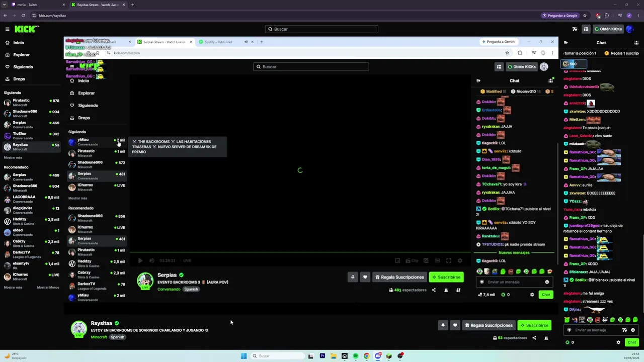The height and width of the screenshot is (362, 644).
Task: Launch Minecraft from the Windows taskbar
Action: (389, 356)
